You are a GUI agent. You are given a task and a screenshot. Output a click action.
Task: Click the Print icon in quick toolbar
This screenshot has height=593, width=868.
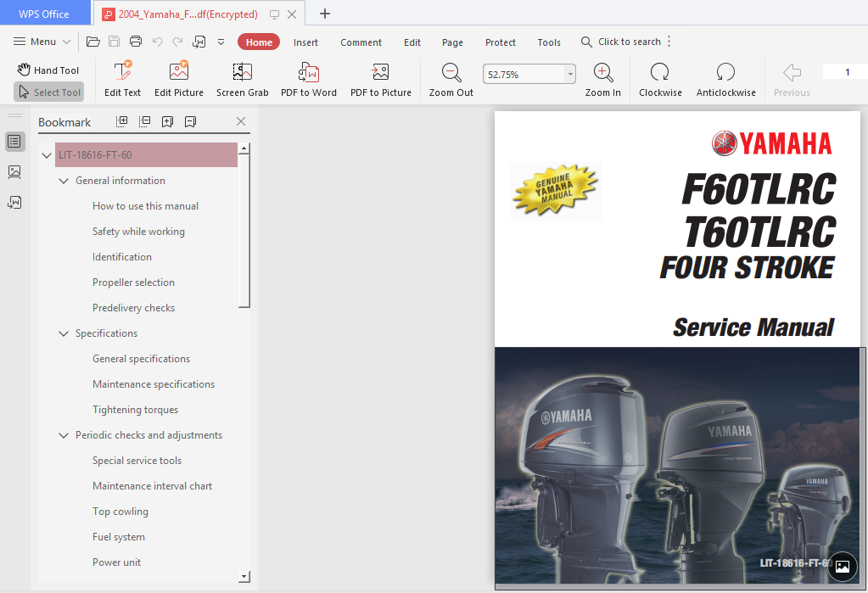coord(136,42)
